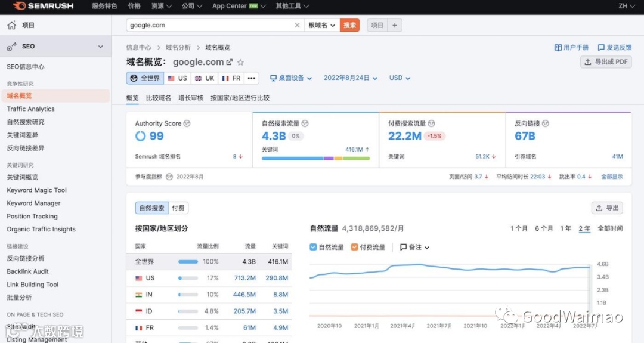Collapse the SEO sidebar section

pyautogui.click(x=101, y=47)
